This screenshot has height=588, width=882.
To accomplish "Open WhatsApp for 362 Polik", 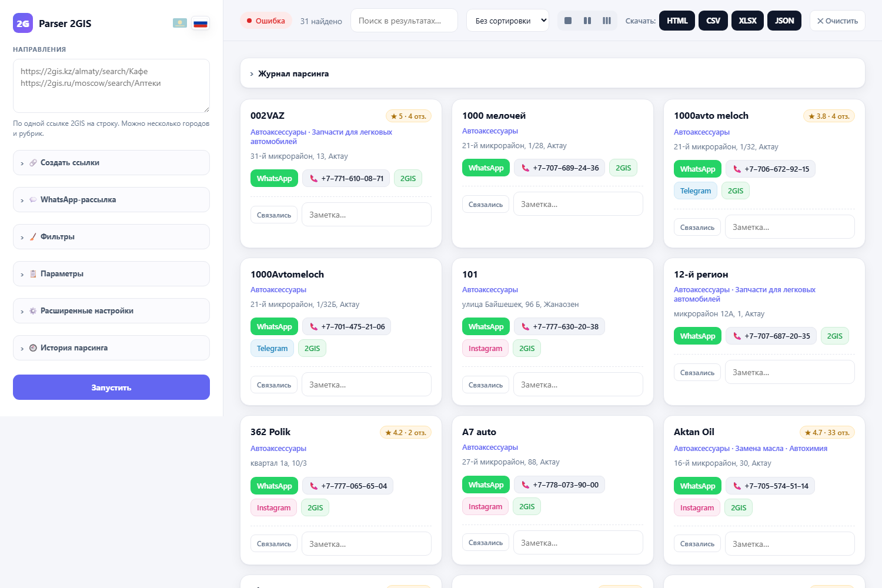I will pyautogui.click(x=275, y=486).
